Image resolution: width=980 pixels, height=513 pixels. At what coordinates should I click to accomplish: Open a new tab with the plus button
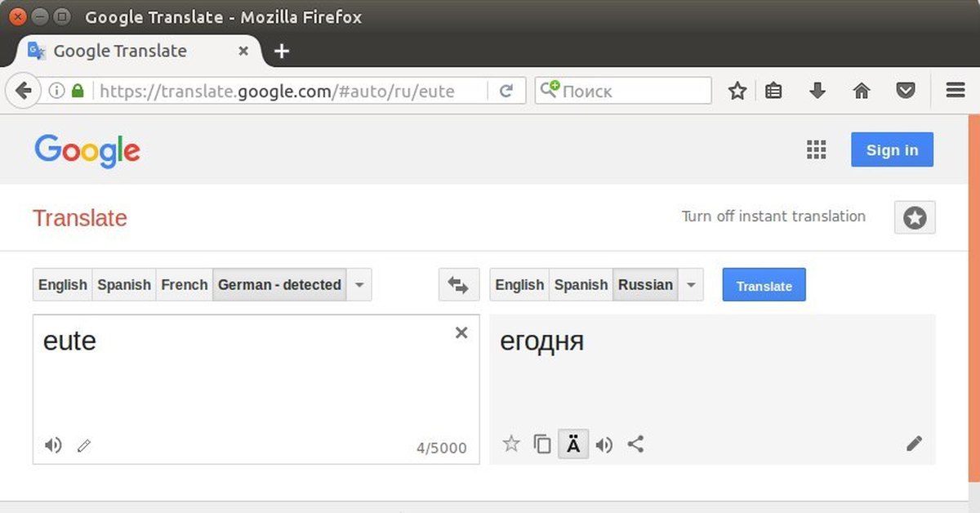[x=282, y=51]
